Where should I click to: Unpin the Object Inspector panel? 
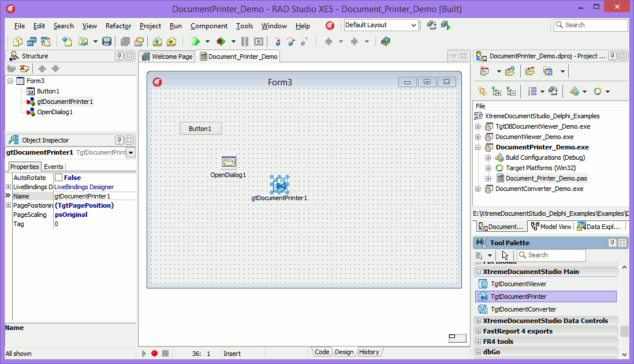coord(119,140)
